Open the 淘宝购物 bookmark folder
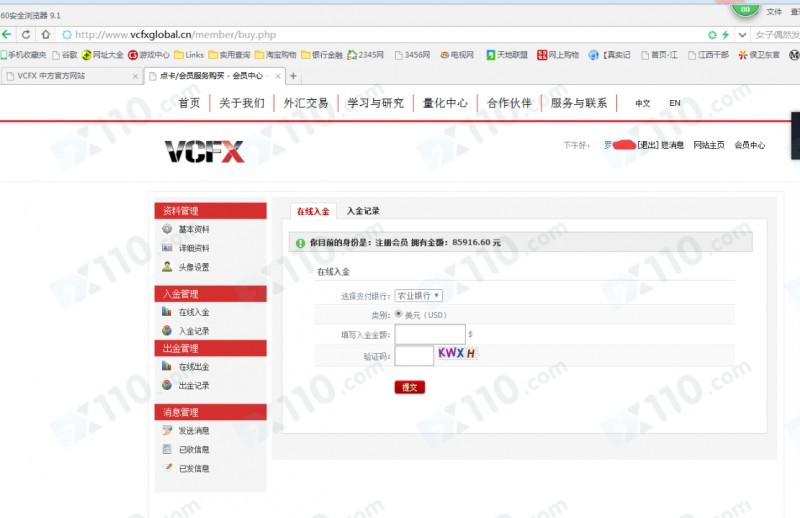The image size is (800, 518). [276, 55]
